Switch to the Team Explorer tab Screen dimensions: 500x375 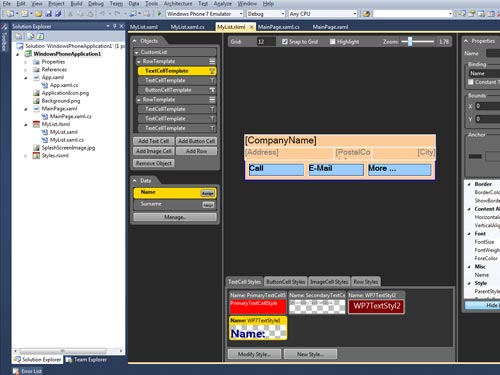pos(87,359)
